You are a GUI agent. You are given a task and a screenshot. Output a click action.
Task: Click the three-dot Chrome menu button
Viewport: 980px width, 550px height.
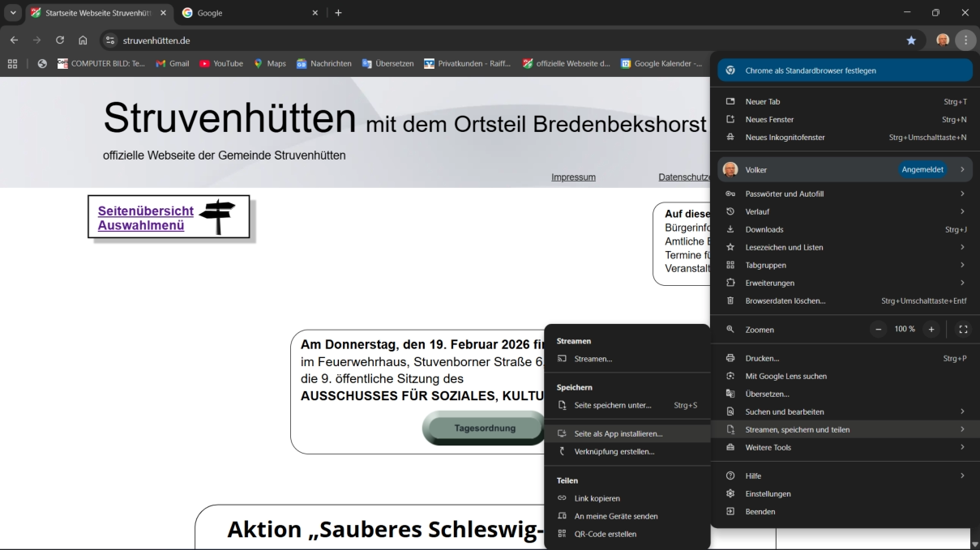(965, 41)
